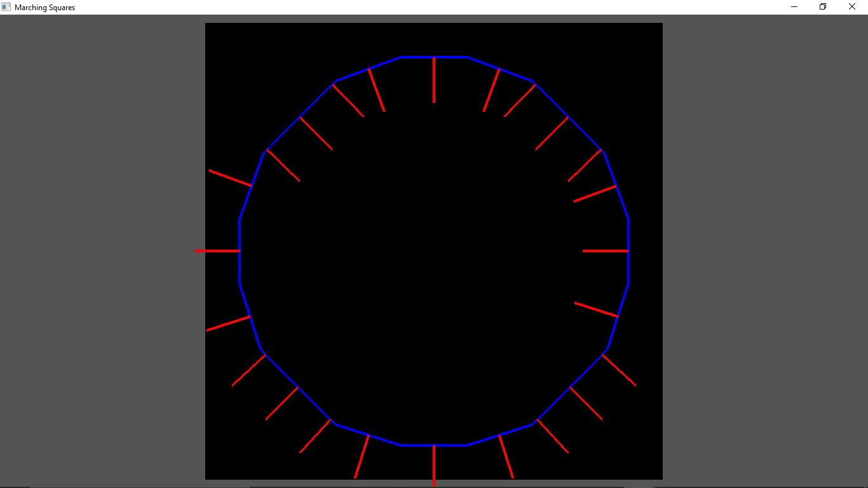Minimize the Marching Squares window
The image size is (868, 488).
point(794,7)
